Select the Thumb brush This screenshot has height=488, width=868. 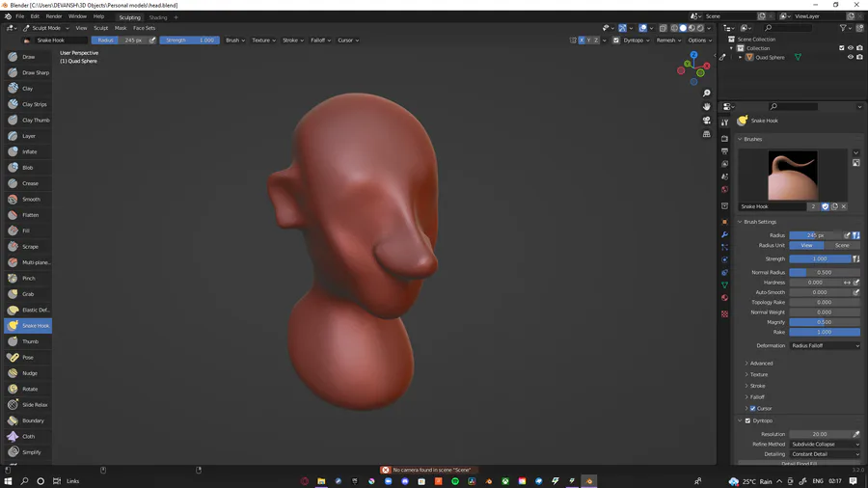coord(28,341)
